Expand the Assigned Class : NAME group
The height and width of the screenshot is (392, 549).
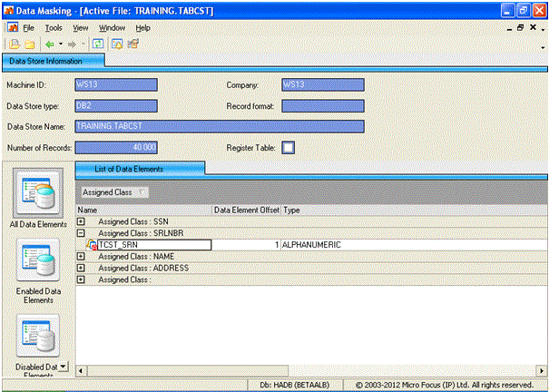click(x=82, y=257)
